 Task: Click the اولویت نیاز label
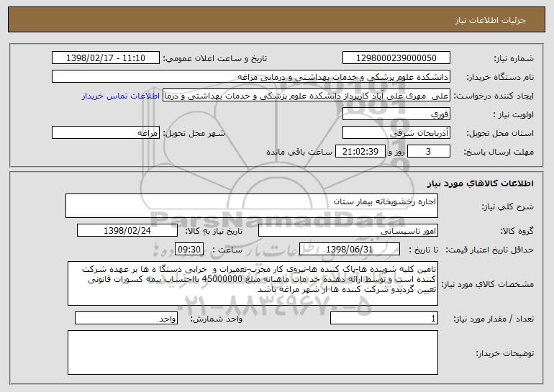(514, 115)
